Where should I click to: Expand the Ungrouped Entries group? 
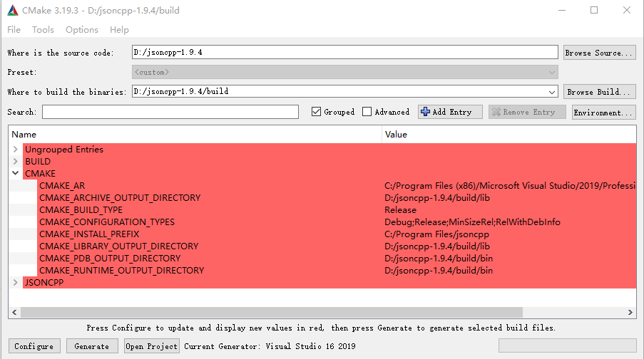(16, 150)
